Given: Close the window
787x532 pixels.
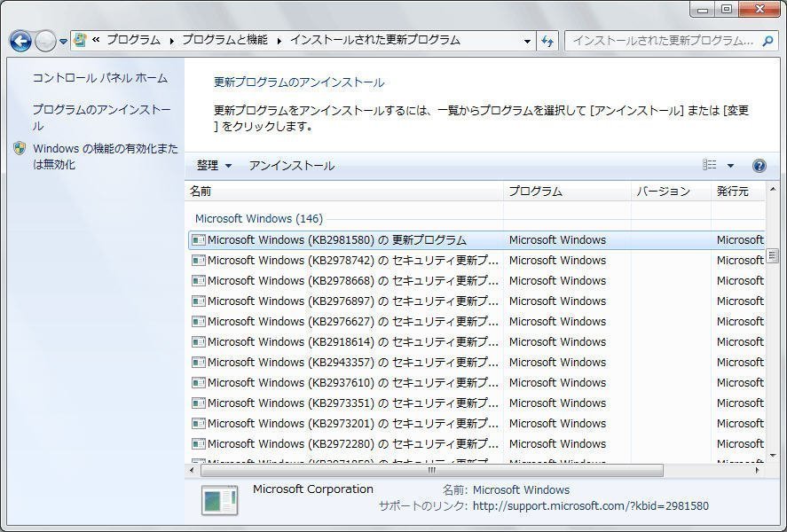Looking at the screenshot, I should point(759,10).
